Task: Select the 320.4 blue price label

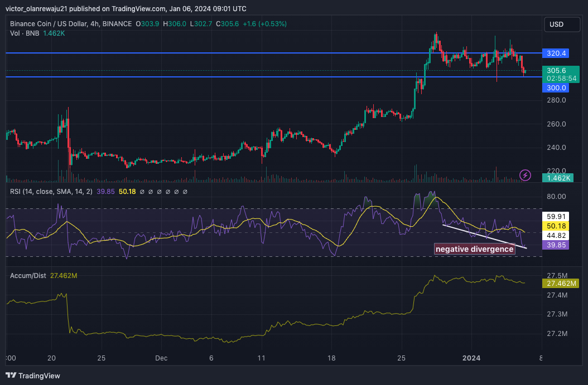Action: [x=556, y=53]
